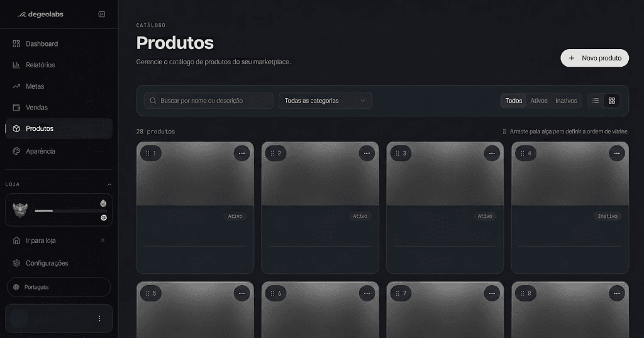Open Metas page

(x=58, y=86)
